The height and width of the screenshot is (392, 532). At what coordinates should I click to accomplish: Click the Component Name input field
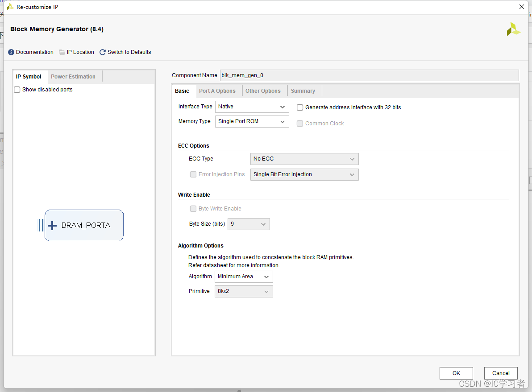pyautogui.click(x=370, y=75)
